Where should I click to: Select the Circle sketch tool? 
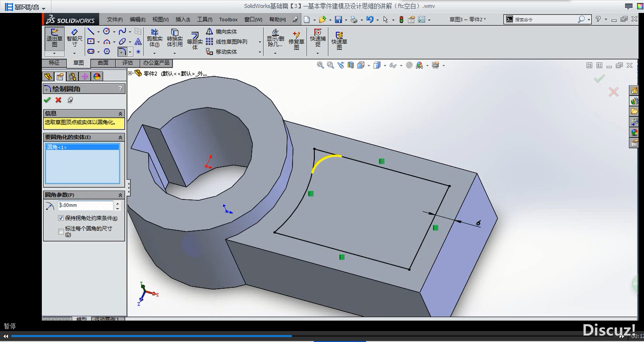(x=106, y=31)
